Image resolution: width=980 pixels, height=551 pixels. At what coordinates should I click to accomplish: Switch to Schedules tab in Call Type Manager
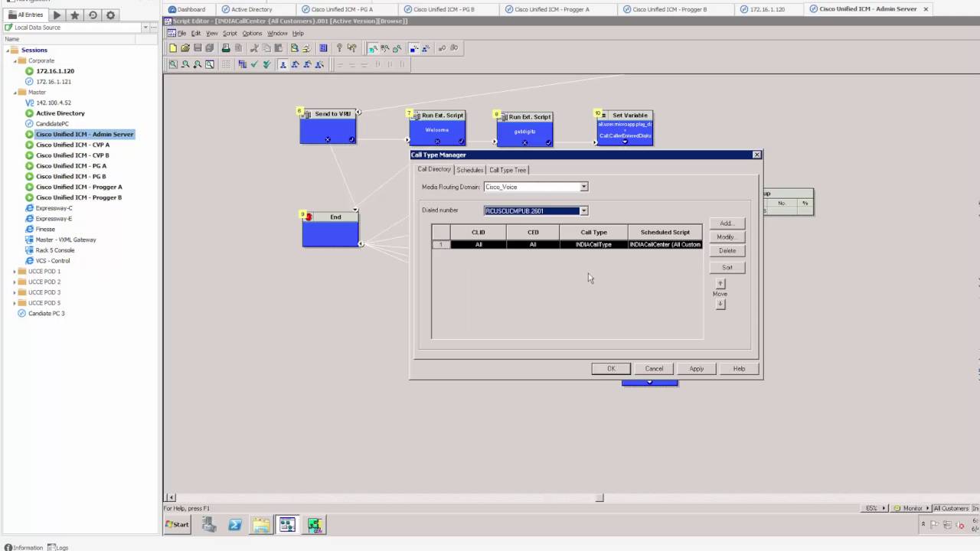coord(469,170)
